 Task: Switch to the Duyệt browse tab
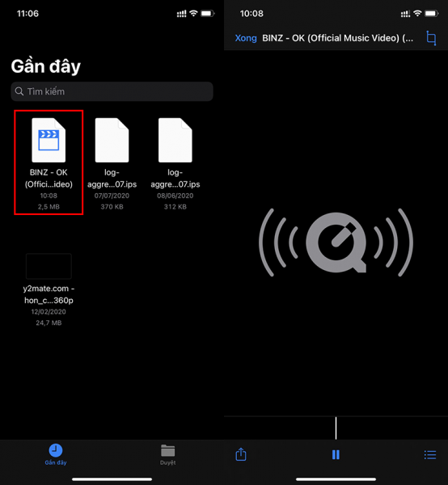click(x=167, y=454)
